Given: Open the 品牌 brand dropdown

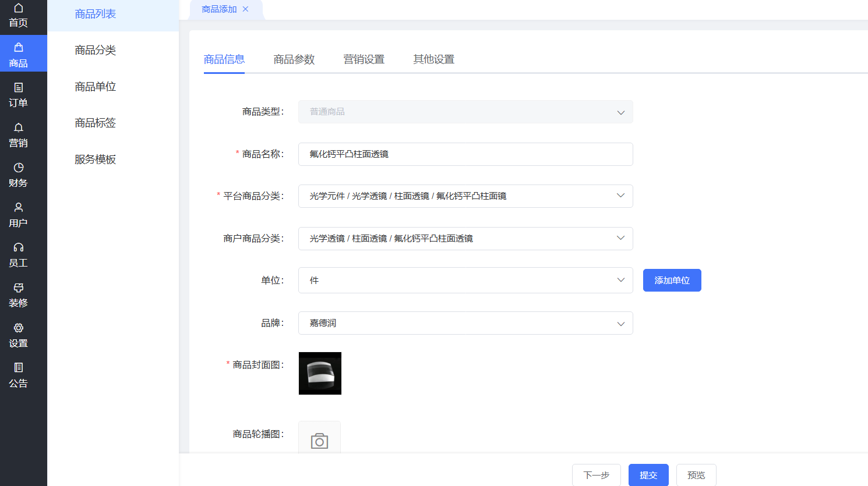Looking at the screenshot, I should pos(465,323).
